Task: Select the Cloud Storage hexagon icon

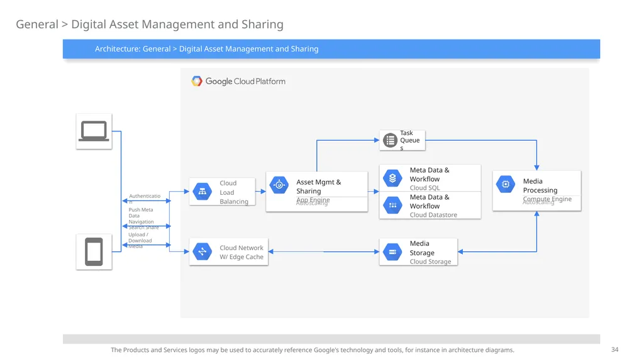Action: pos(392,252)
